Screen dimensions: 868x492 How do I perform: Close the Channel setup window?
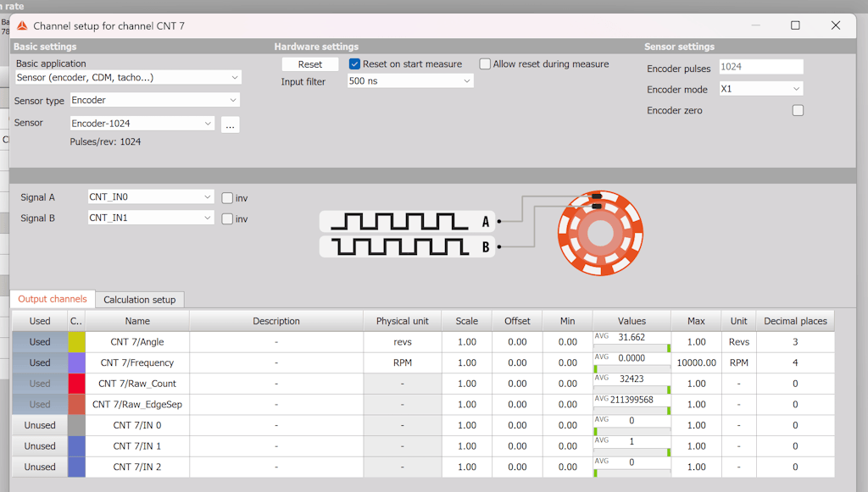tap(836, 25)
